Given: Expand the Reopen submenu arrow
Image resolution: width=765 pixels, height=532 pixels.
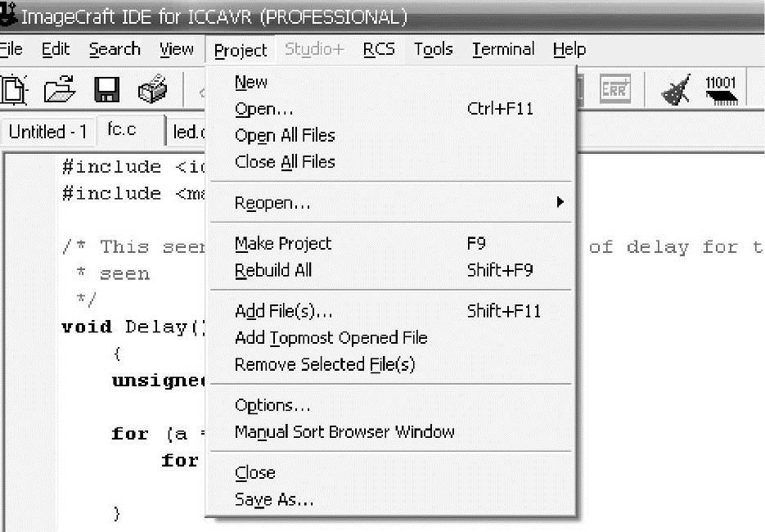Looking at the screenshot, I should click(x=560, y=202).
